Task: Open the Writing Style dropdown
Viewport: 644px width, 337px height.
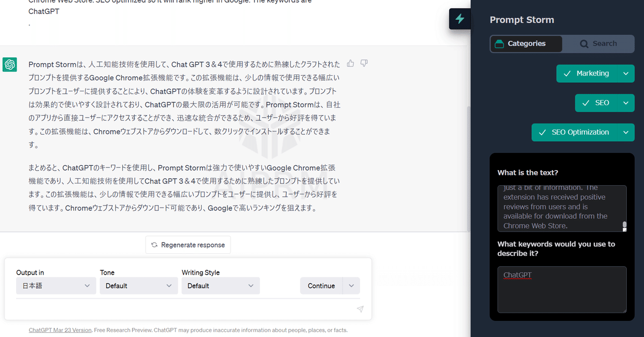Action: click(x=220, y=285)
